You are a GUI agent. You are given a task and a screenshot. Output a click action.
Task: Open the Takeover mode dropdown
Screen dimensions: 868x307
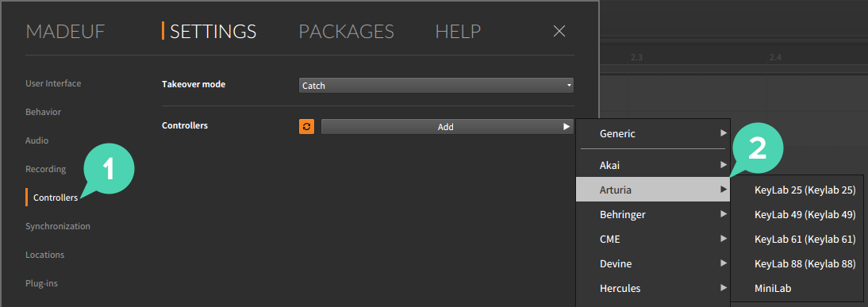click(436, 86)
